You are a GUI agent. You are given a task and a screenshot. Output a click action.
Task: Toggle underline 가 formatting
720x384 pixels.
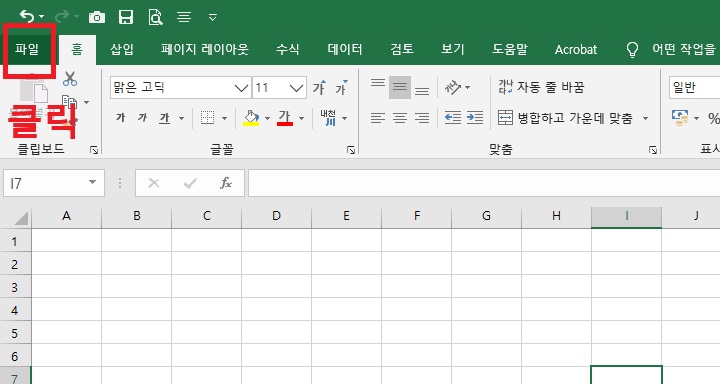pyautogui.click(x=164, y=118)
